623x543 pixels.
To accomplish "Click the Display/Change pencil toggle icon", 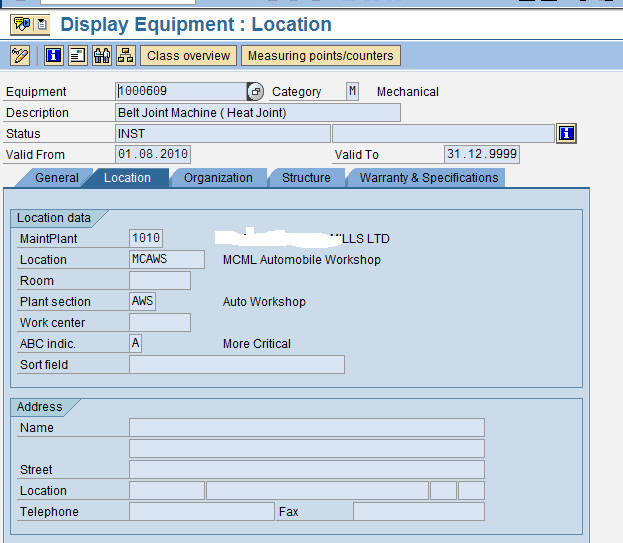I will point(20,55).
